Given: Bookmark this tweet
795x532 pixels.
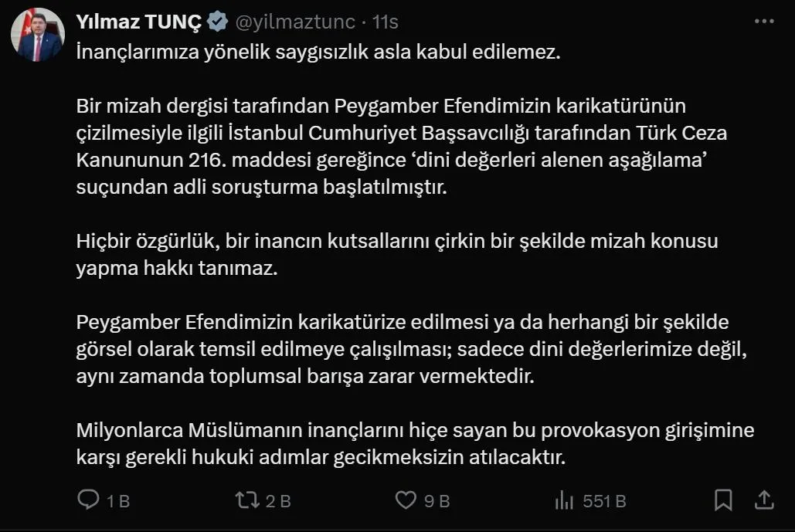Looking at the screenshot, I should coord(723,500).
